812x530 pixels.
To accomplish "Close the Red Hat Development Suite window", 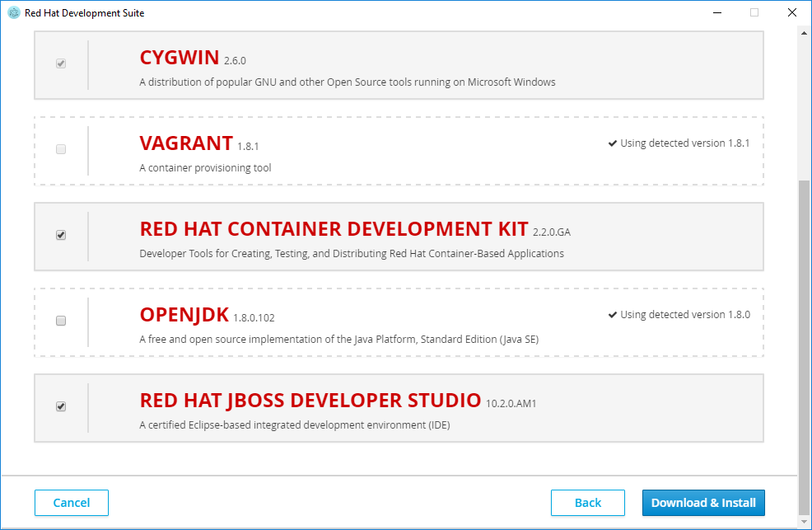I will (791, 12).
